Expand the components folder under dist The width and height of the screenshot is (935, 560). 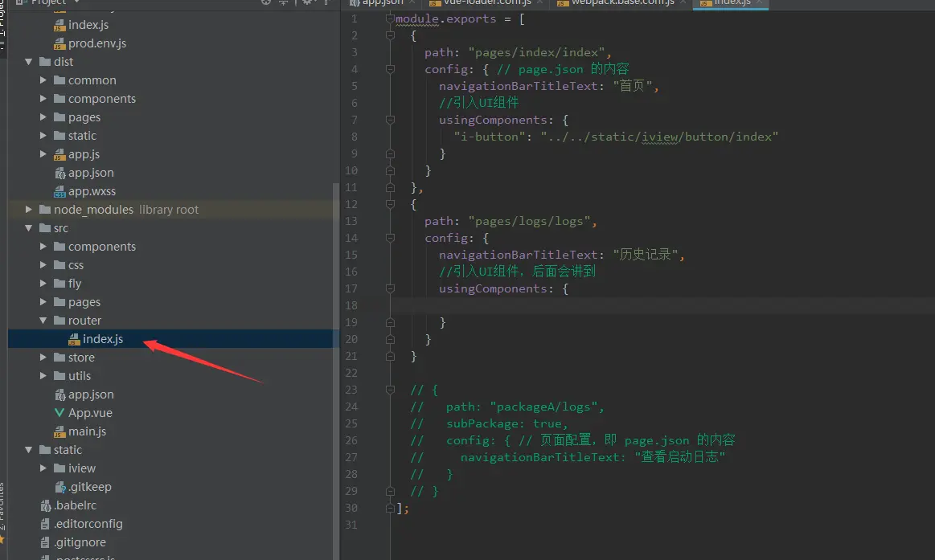pos(43,98)
